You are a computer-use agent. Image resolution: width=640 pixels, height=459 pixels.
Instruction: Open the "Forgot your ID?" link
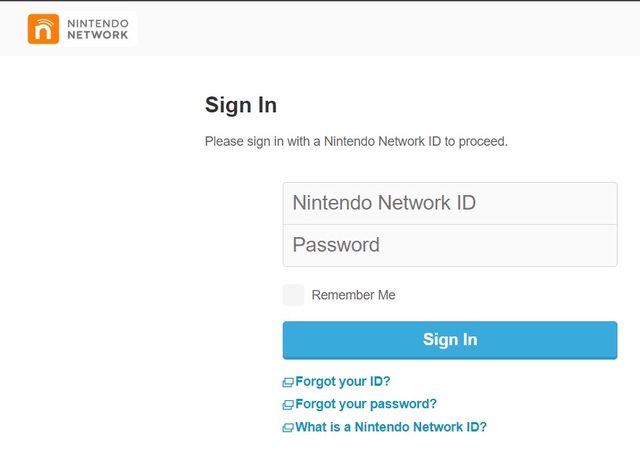point(343,381)
